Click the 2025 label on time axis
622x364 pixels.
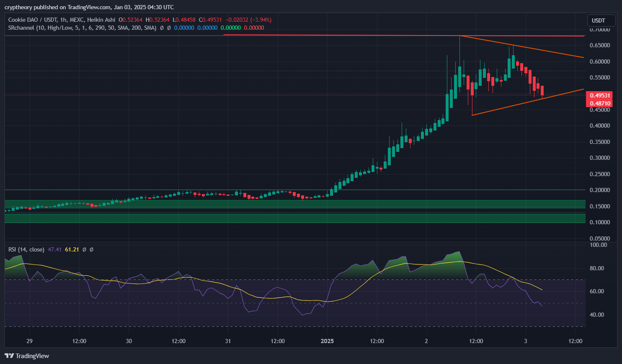tap(327, 341)
